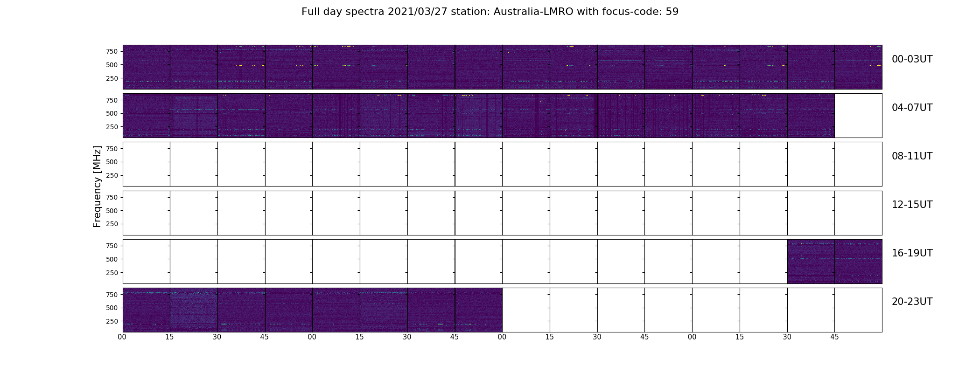The image size is (980, 373).
Task: Click the 750 tick in 08-11UT row
Action: tap(112, 149)
